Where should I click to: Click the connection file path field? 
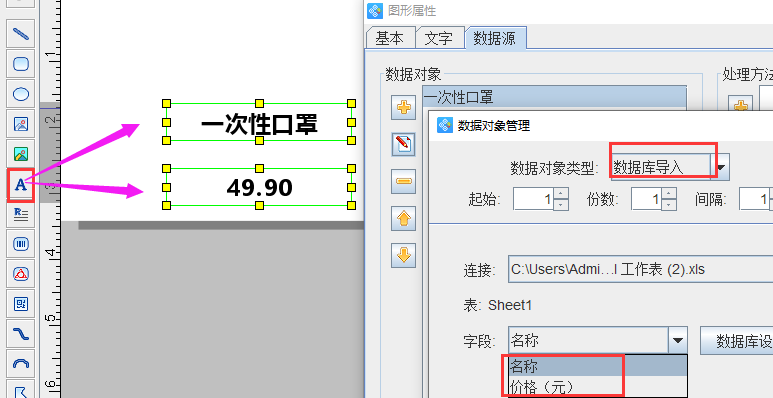[x=640, y=269]
